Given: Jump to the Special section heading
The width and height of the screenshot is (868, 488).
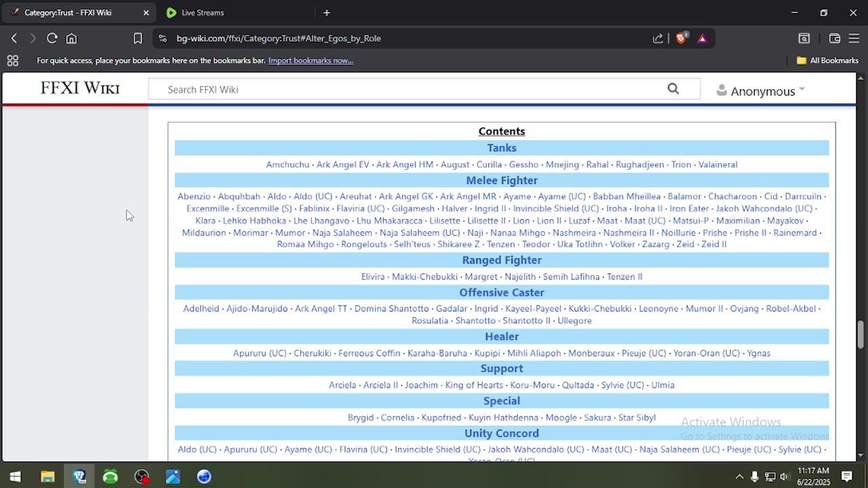Looking at the screenshot, I should coord(502,401).
